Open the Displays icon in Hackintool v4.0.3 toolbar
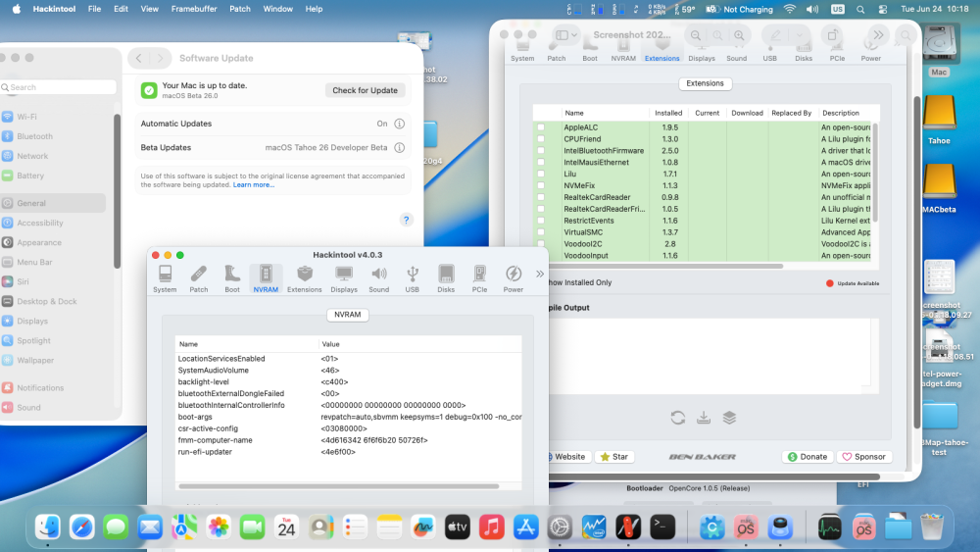The image size is (980, 552). tap(344, 274)
